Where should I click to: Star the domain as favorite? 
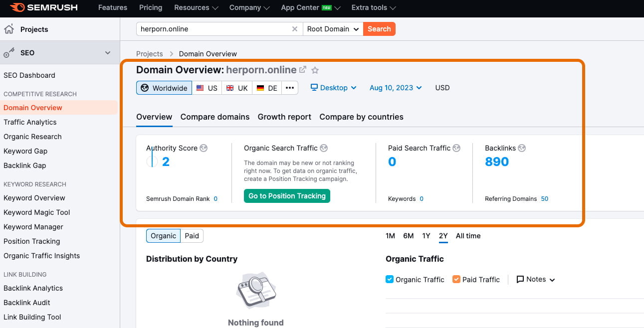315,70
